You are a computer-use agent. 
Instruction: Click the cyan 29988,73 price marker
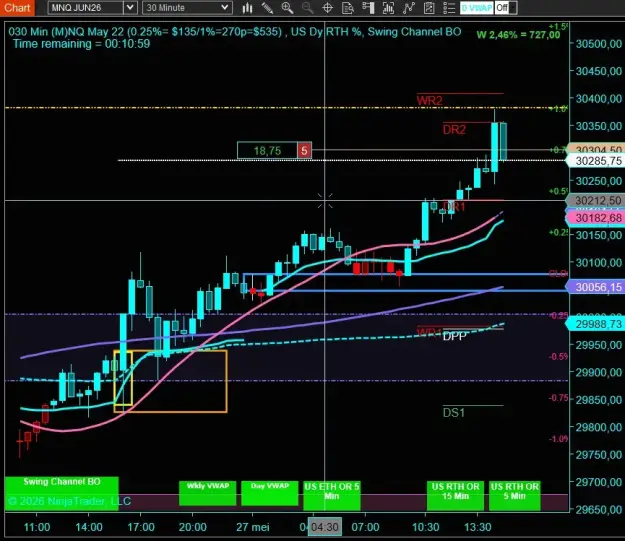(x=597, y=324)
